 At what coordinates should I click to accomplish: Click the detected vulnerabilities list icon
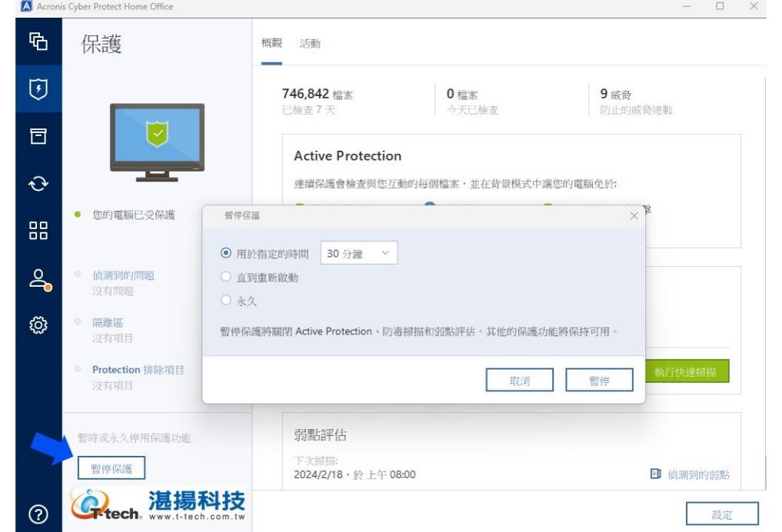655,474
